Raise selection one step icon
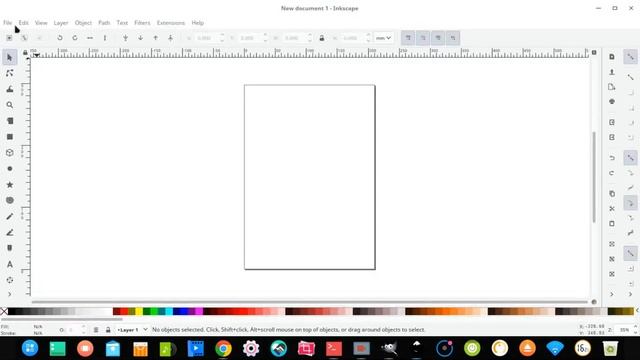Viewport: 640px width, 360px height. coord(156,38)
